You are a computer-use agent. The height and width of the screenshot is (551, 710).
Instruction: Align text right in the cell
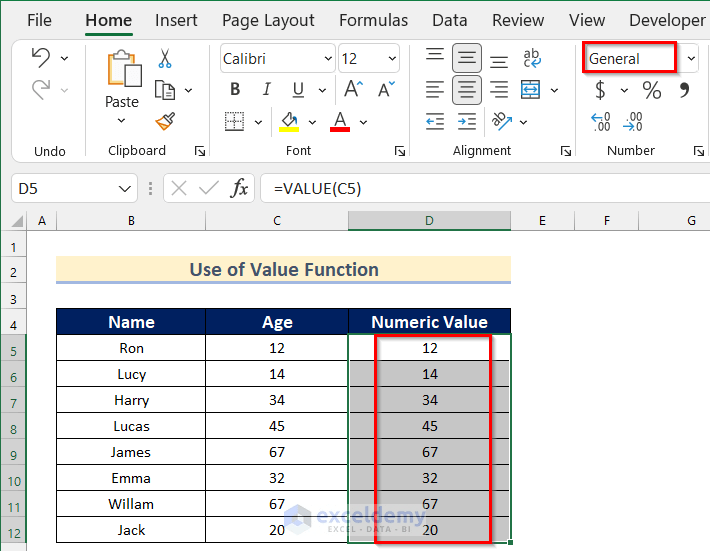click(499, 90)
